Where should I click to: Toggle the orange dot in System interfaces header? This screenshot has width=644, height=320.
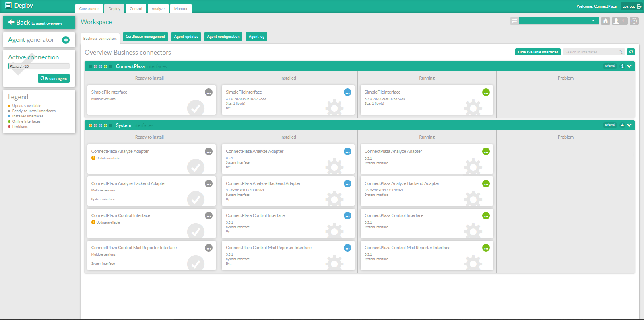pos(91,125)
